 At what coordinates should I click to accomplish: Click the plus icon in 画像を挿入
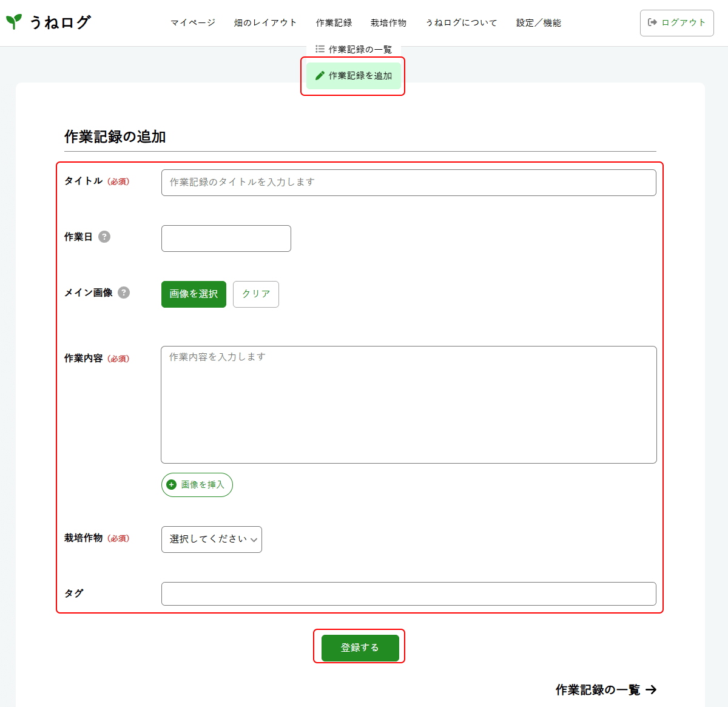(171, 485)
